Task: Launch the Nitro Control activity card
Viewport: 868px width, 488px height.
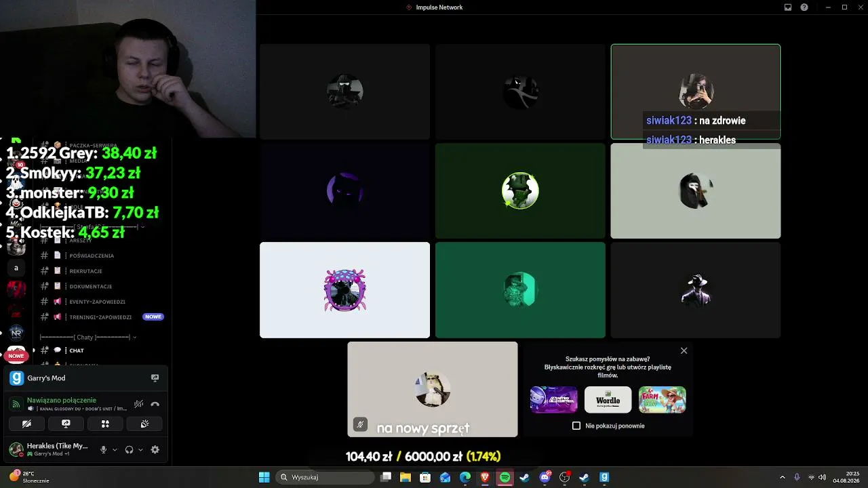Action: tap(554, 400)
